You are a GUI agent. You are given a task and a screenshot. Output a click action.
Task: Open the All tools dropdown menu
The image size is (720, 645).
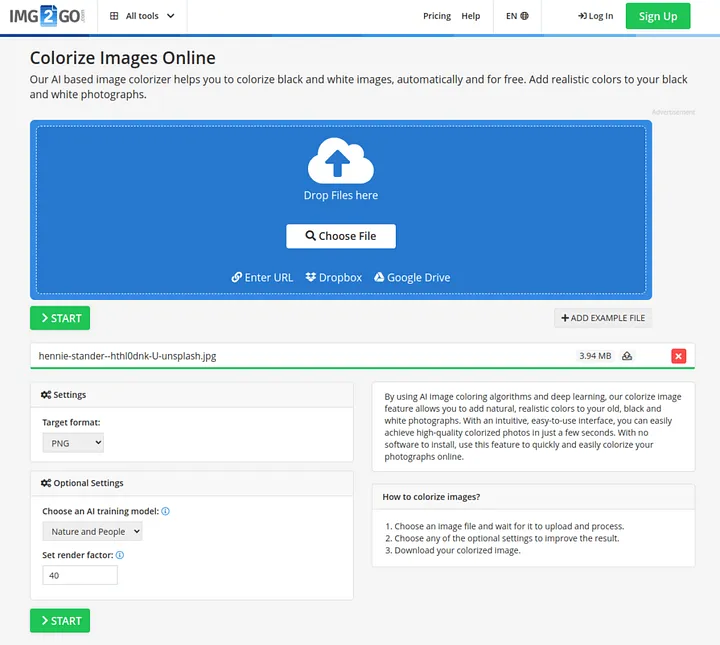(142, 16)
